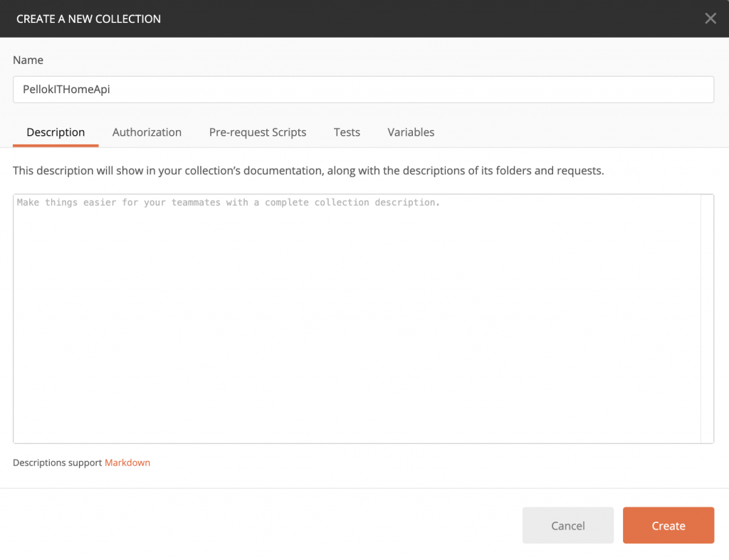Viewport: 729px width, 560px height.
Task: Go to the Tests tab
Action: point(347,132)
